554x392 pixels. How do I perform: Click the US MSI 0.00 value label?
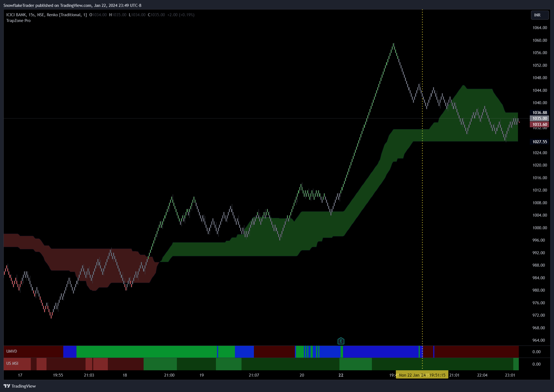536,364
